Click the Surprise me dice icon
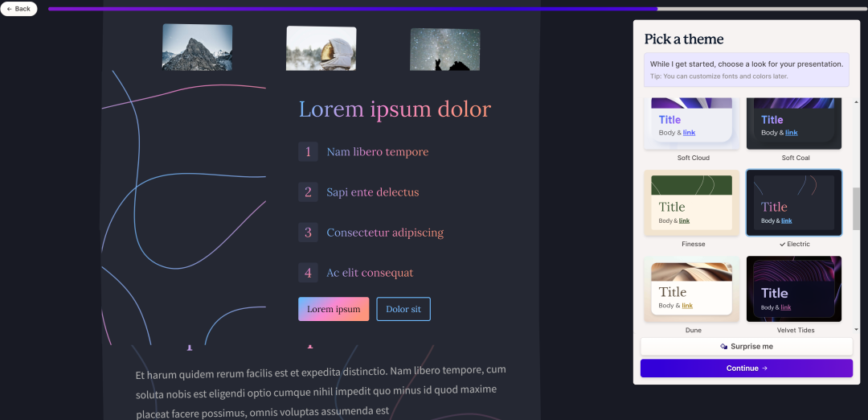The width and height of the screenshot is (868, 420). pyautogui.click(x=724, y=346)
